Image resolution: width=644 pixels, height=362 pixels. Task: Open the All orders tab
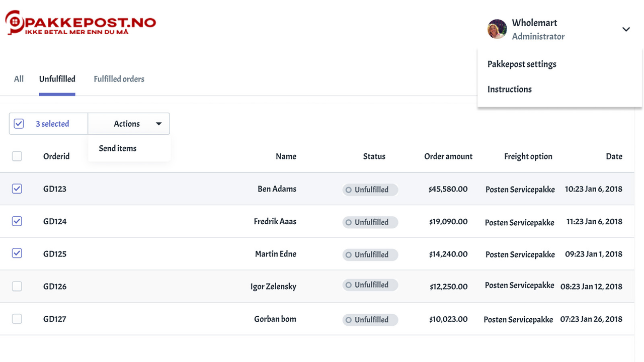[18, 79]
